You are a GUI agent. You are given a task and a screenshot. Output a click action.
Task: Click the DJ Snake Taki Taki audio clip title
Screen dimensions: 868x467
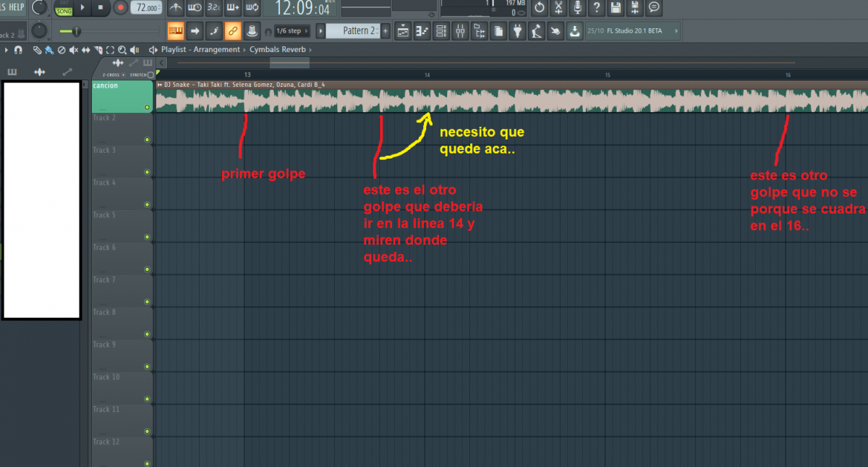pos(245,85)
